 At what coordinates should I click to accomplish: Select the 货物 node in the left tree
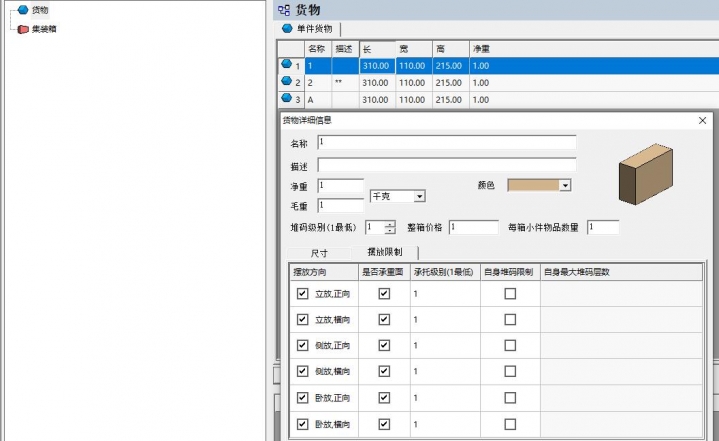[39, 10]
